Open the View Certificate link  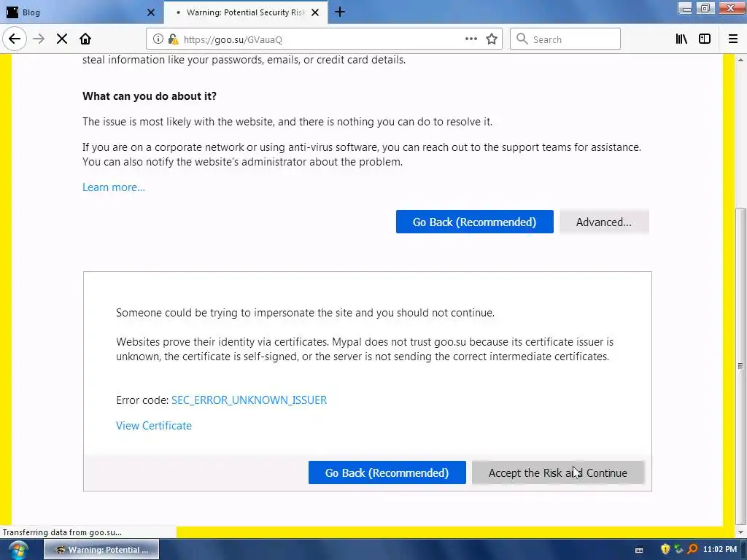[x=154, y=426]
